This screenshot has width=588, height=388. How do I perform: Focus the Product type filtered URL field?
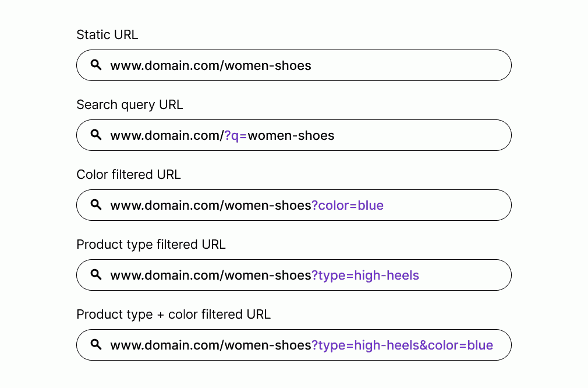294,275
